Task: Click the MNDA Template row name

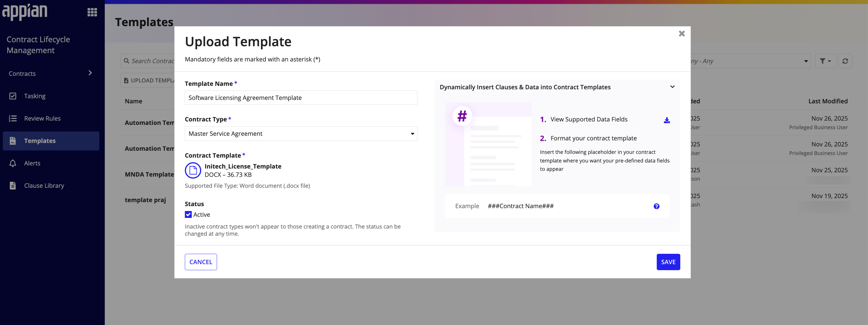Action: point(149,174)
